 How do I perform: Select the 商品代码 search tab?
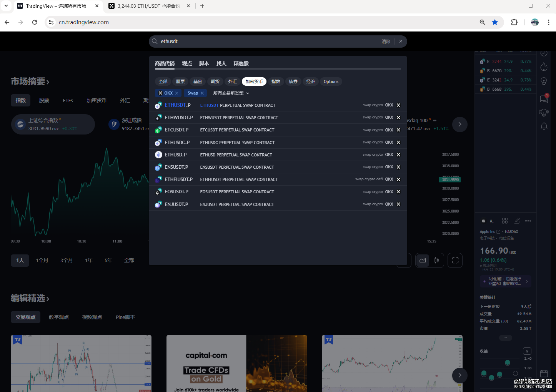[165, 63]
